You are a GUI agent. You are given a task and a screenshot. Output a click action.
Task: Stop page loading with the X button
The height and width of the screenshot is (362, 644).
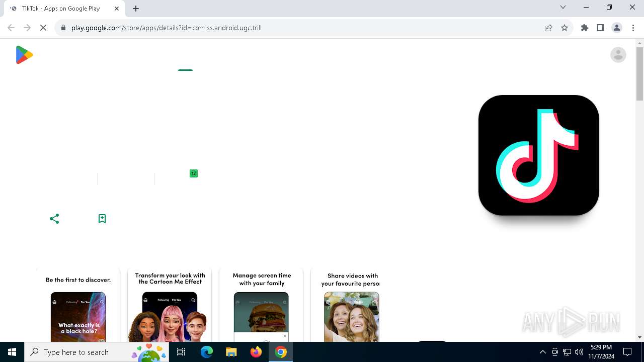43,28
